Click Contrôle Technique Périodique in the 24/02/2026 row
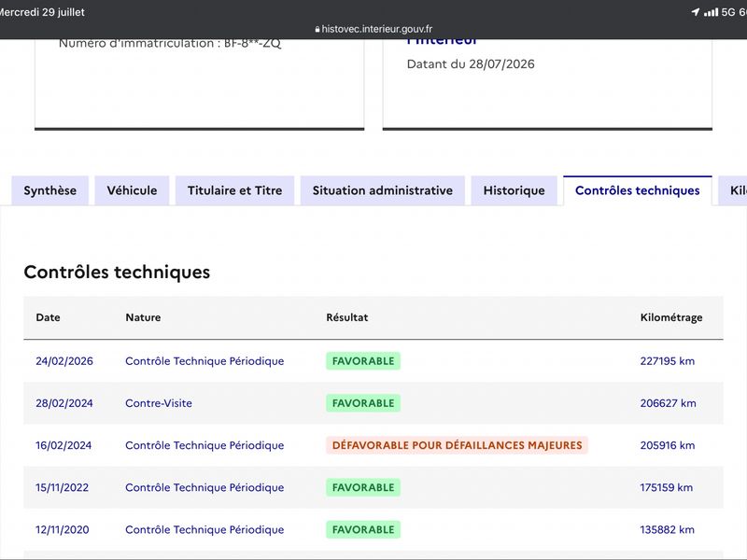Image resolution: width=747 pixels, height=560 pixels. [204, 361]
